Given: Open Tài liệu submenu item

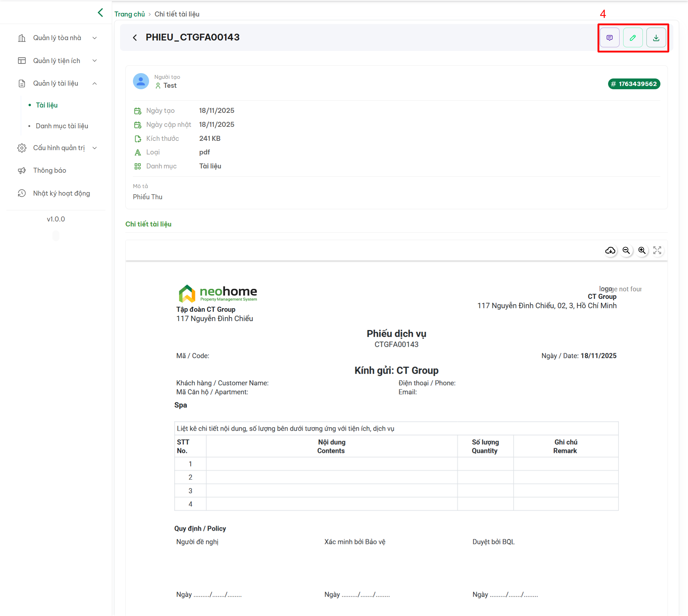Looking at the screenshot, I should (47, 105).
